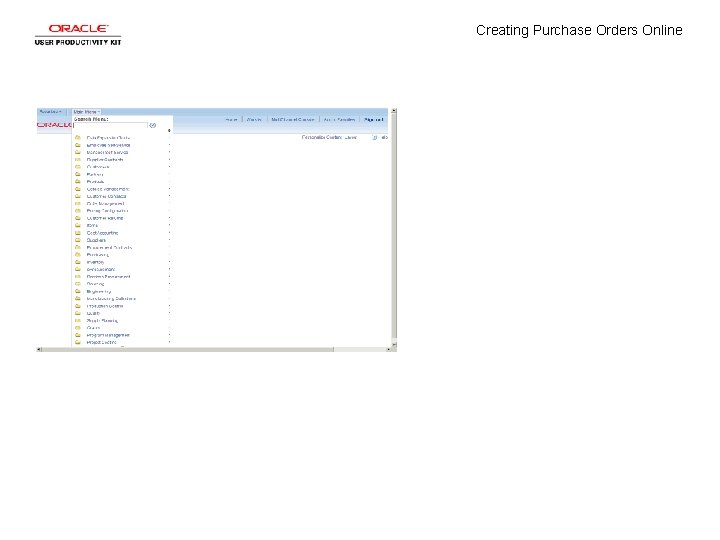720x540 pixels.
Task: Open the Customer Returns menu item
Action: [x=105, y=218]
